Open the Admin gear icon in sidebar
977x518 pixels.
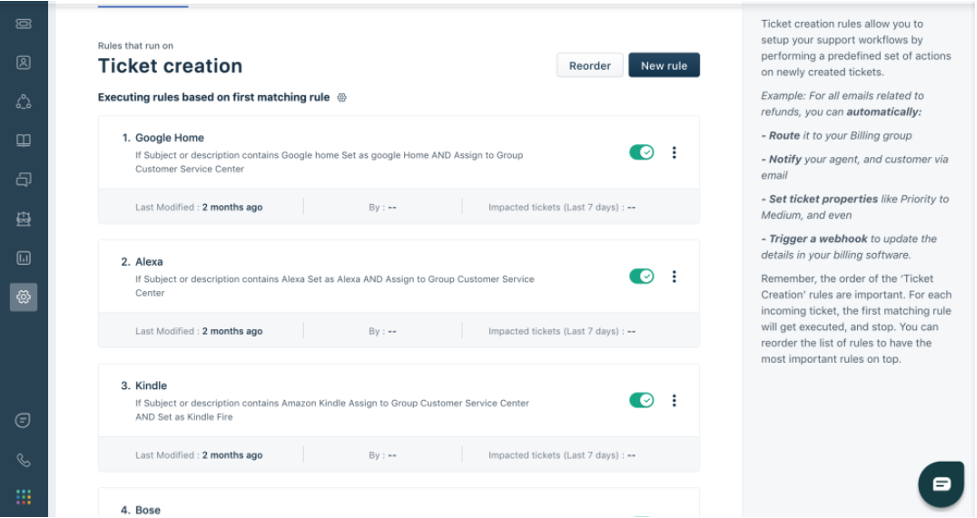coord(23,297)
